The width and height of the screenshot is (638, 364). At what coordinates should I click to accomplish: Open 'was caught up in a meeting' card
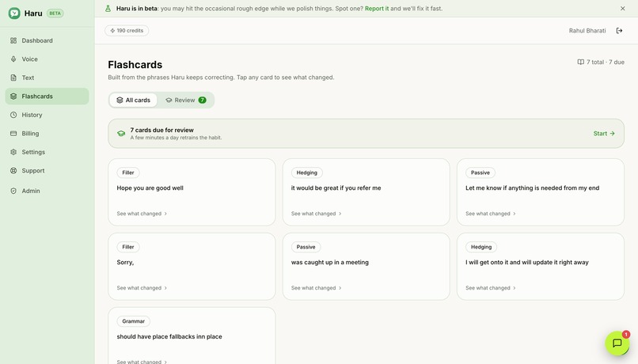point(366,267)
